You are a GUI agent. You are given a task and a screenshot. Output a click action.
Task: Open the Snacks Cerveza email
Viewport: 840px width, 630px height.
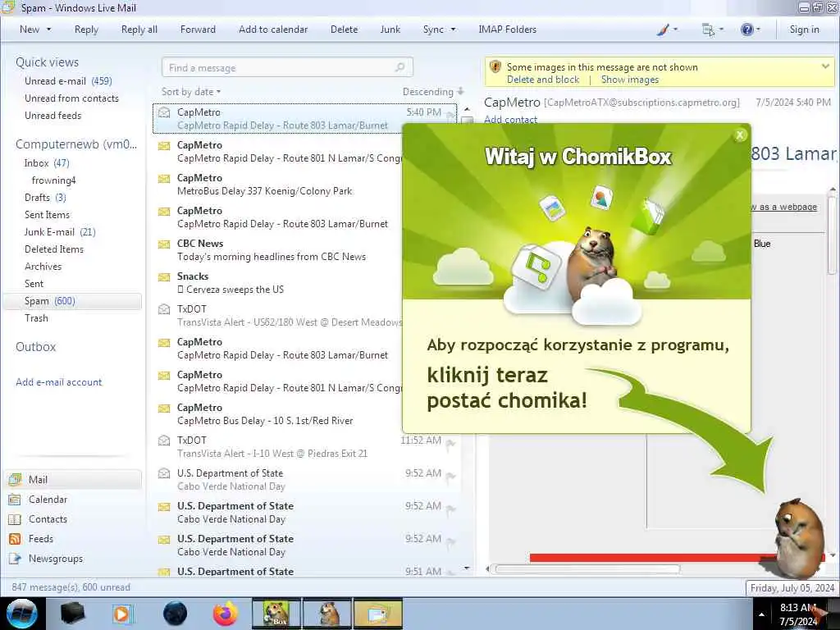click(x=278, y=282)
